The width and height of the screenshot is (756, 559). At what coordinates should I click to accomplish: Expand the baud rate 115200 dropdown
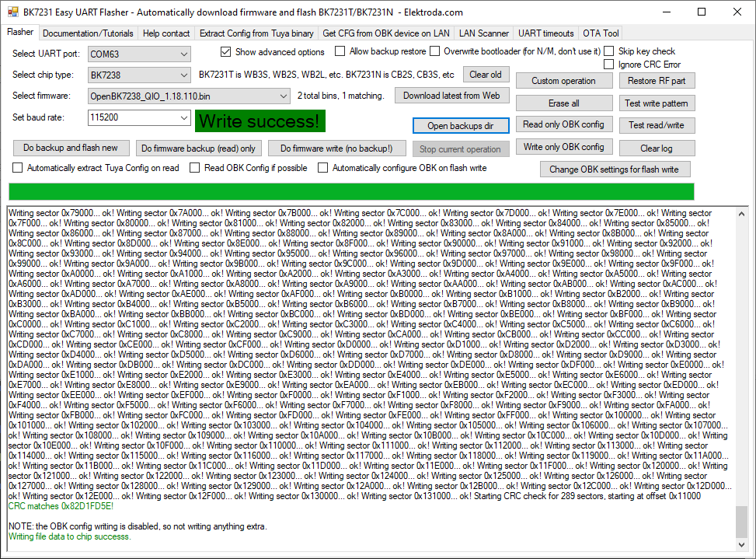(x=139, y=117)
